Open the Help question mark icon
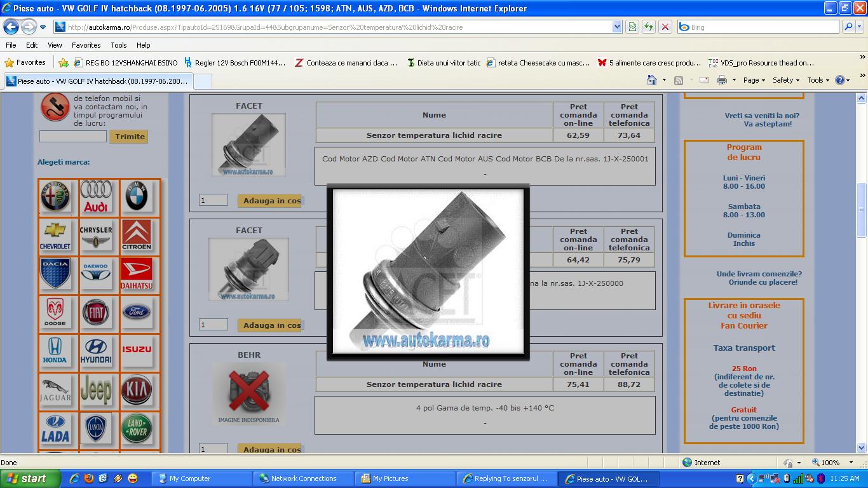The width and height of the screenshot is (868, 488). (840, 80)
